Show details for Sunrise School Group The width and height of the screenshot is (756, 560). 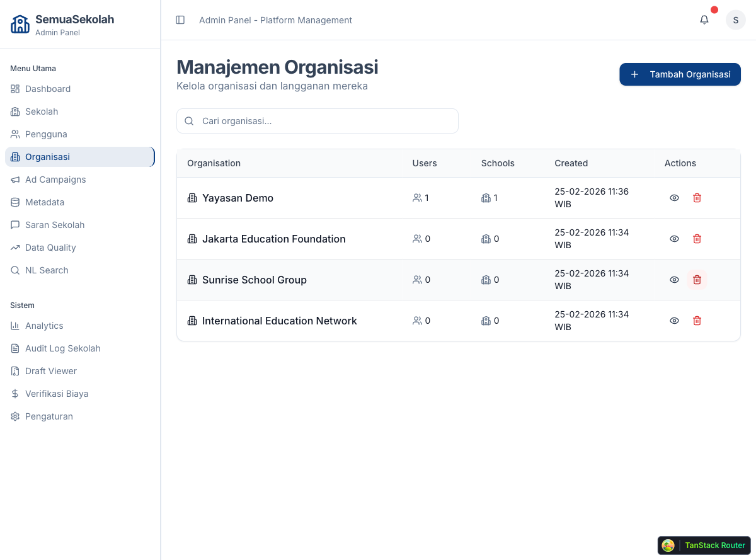pyautogui.click(x=674, y=280)
